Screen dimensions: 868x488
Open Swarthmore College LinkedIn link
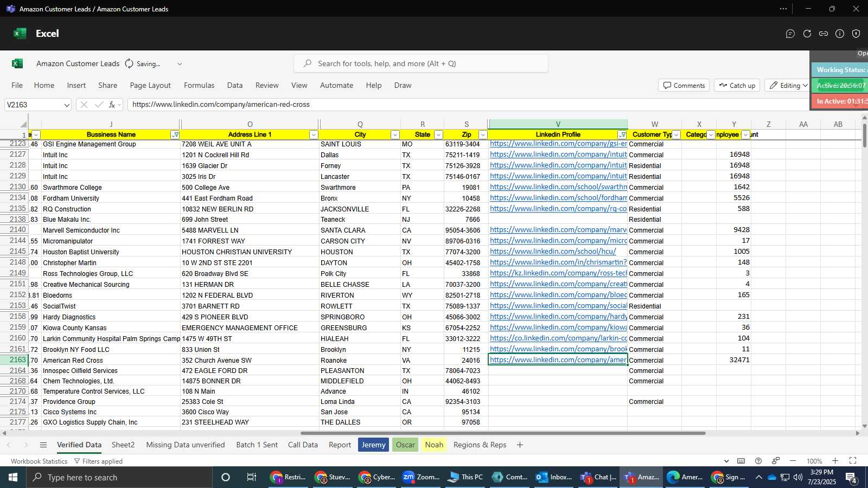point(558,187)
